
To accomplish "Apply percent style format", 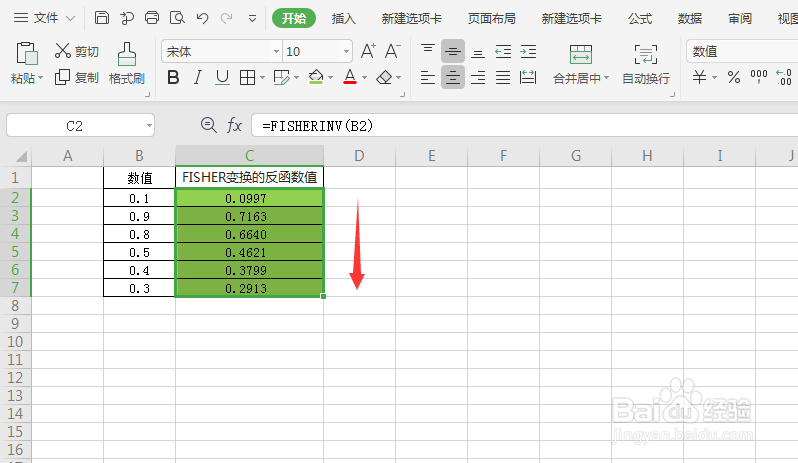I will 733,77.
